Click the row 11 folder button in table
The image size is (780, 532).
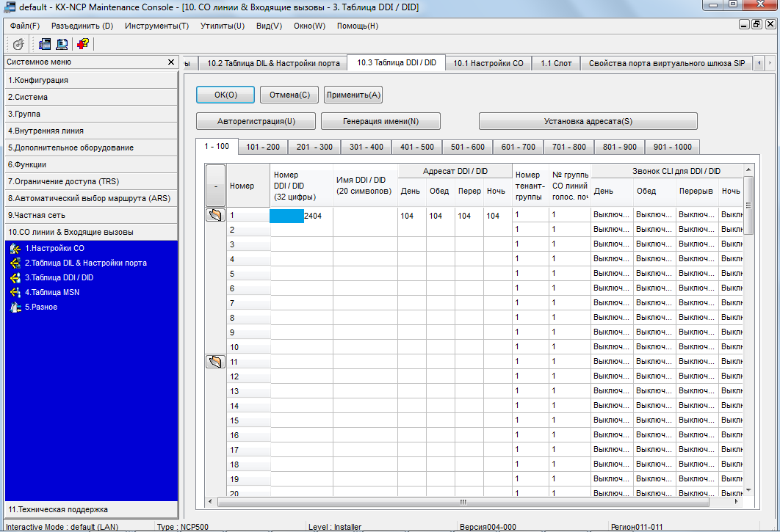coord(215,362)
